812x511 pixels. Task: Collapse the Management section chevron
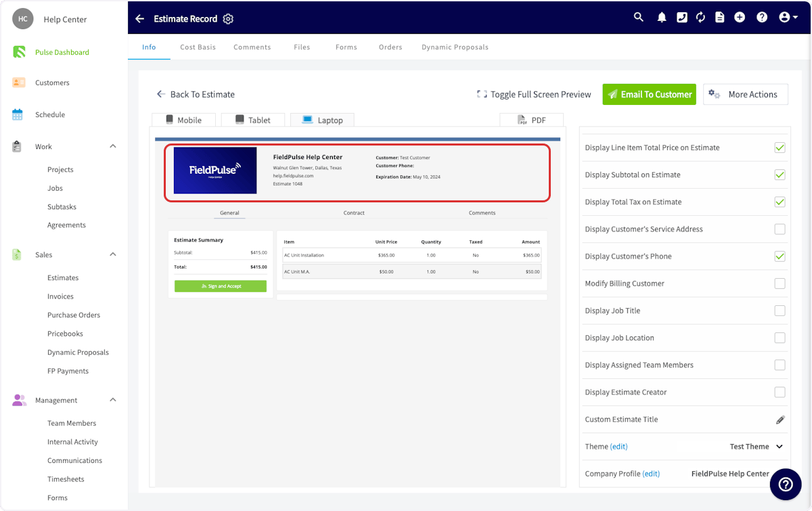tap(113, 400)
